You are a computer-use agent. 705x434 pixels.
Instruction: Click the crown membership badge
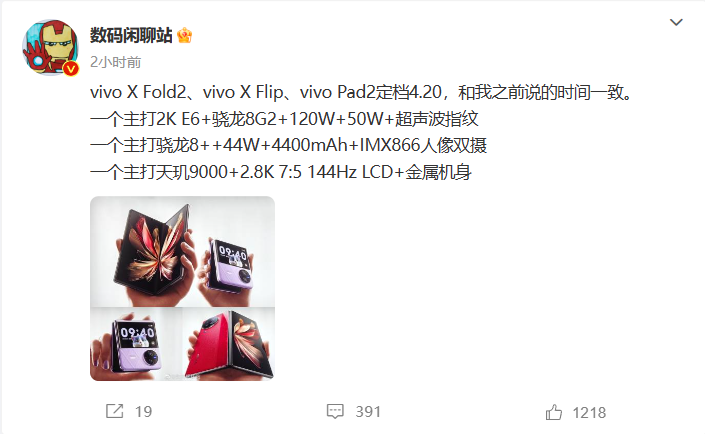point(184,35)
